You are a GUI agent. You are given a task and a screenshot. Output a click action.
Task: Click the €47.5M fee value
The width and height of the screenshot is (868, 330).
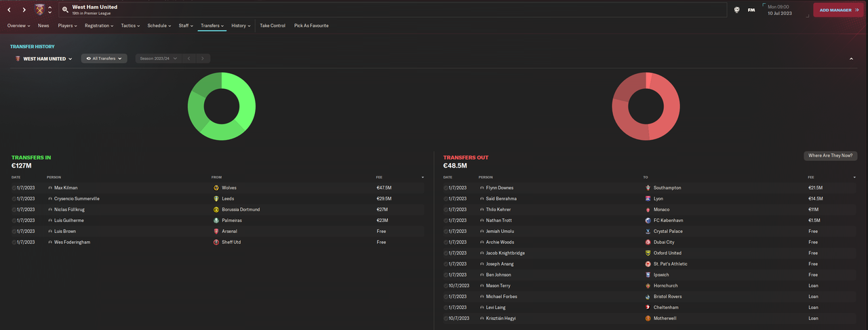tap(384, 187)
